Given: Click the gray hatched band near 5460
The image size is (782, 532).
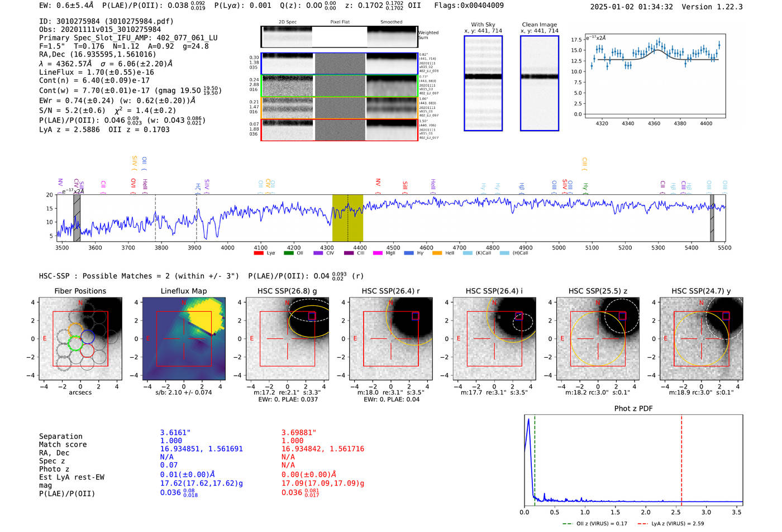Looking at the screenshot, I should (712, 218).
